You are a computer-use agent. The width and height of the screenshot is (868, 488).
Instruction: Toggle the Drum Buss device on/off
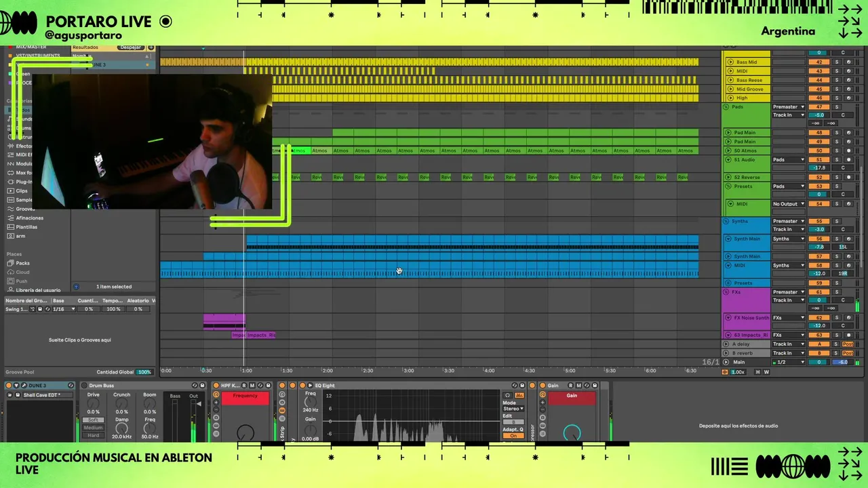(x=84, y=386)
